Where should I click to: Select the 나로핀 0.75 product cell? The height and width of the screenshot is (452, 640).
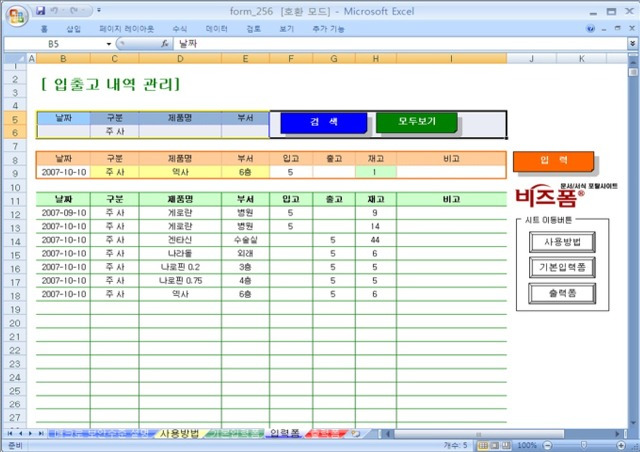click(x=180, y=281)
